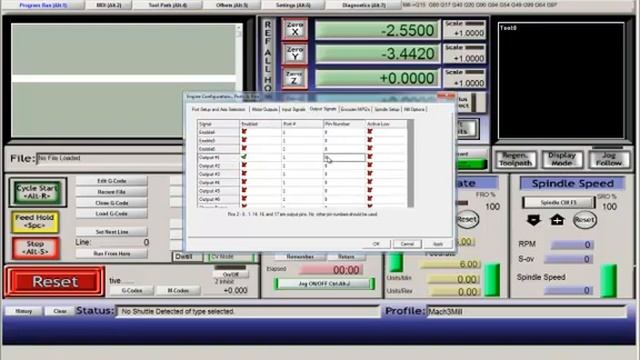Click the Set Next Line button
640x360 pixels.
coord(111,232)
